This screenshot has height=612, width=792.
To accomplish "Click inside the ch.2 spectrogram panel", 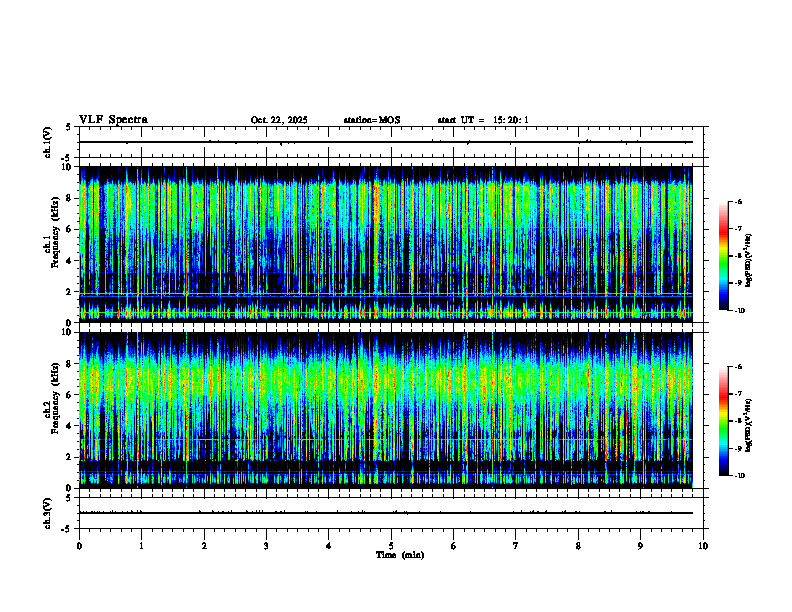I will [386, 410].
